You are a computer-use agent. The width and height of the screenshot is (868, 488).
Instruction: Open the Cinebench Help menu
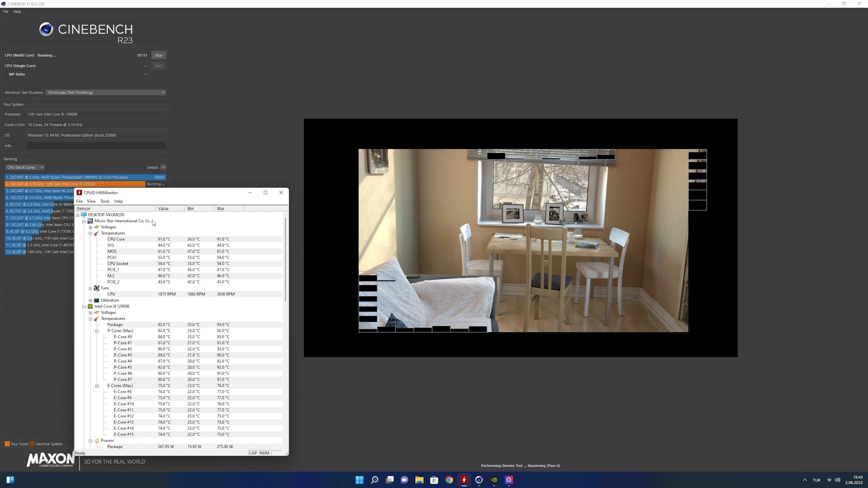pos(17,12)
